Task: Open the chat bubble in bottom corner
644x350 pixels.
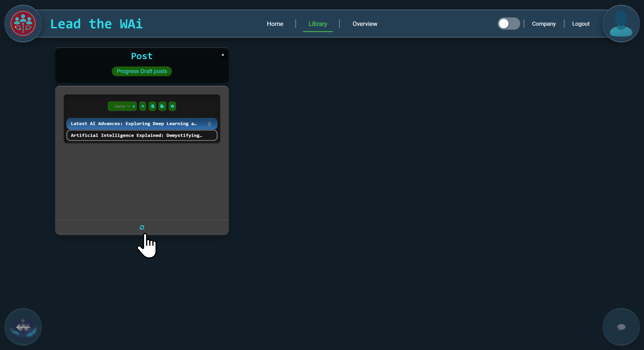Action: [x=621, y=327]
